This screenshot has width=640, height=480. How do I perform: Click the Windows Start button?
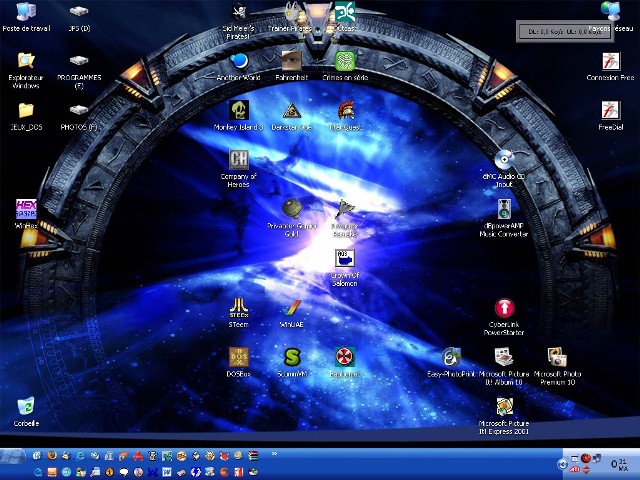click(12, 456)
